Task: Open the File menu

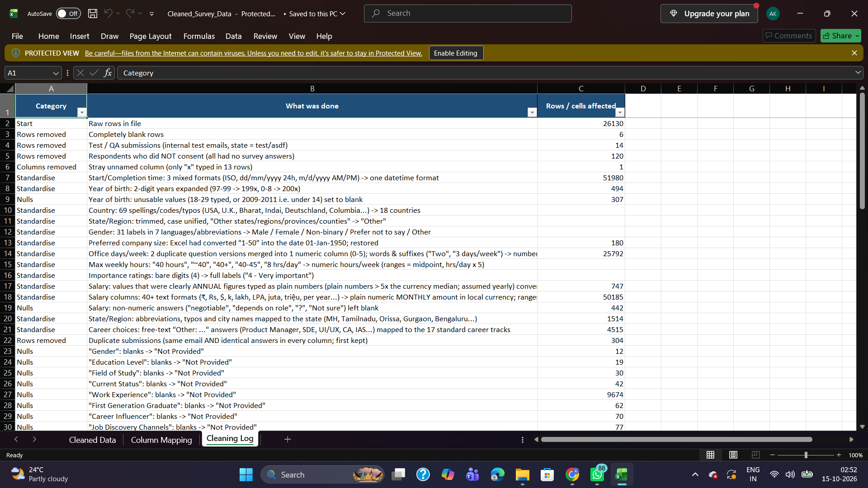Action: tap(17, 36)
